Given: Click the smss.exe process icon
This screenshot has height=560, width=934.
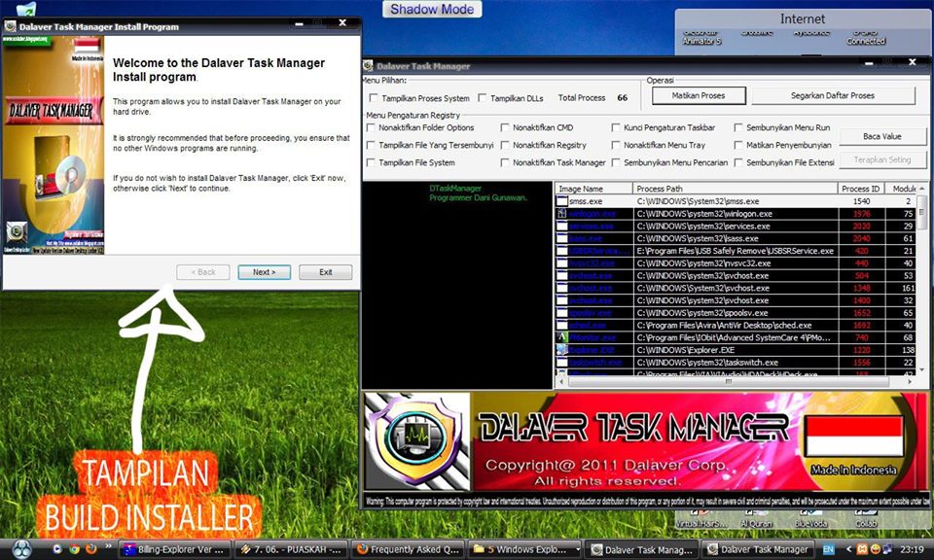Looking at the screenshot, I should (x=562, y=201).
